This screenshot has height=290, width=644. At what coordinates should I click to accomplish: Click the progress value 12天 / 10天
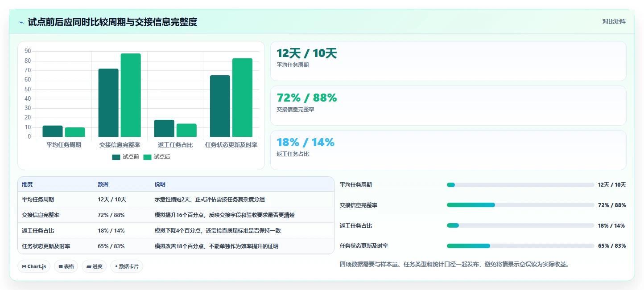(x=612, y=185)
